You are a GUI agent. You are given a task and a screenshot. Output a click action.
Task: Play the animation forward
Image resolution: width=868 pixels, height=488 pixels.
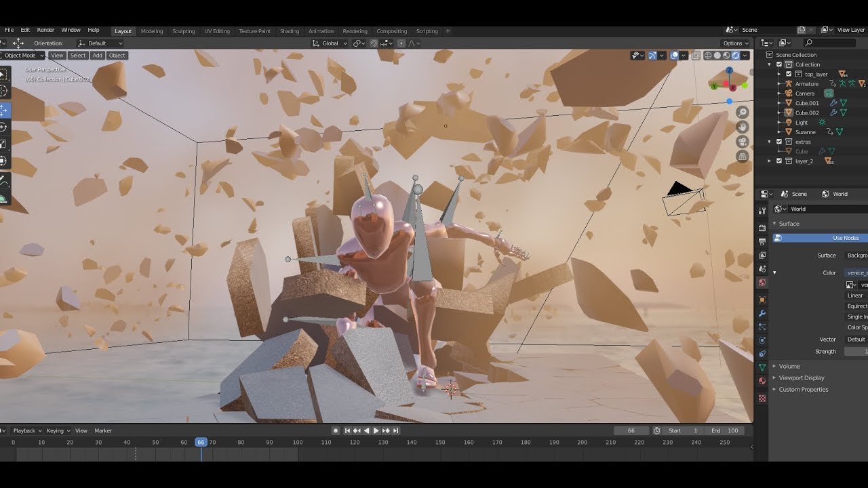coord(376,430)
